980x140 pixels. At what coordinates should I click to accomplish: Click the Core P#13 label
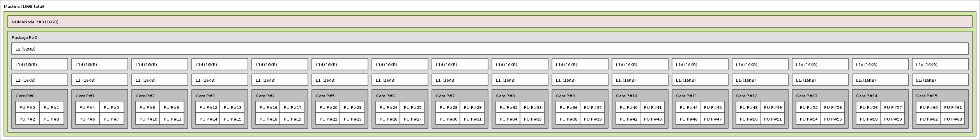click(807, 96)
